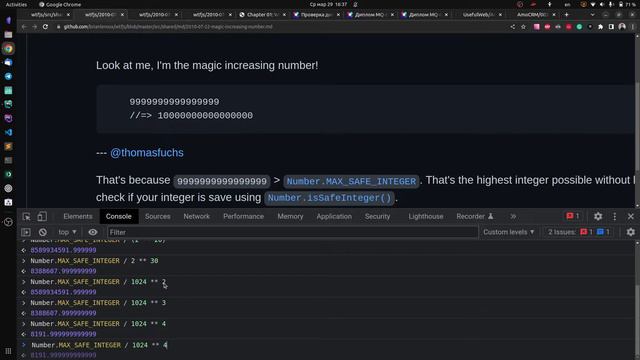Screen dimensions: 640x360
Task: Bookmark the page with the star icon
Action: (x=523, y=27)
